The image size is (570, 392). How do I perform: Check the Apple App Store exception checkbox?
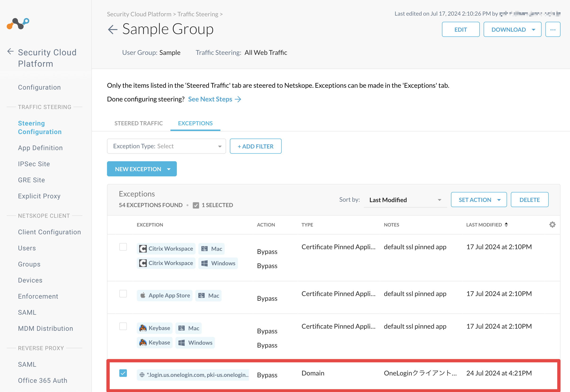click(123, 293)
